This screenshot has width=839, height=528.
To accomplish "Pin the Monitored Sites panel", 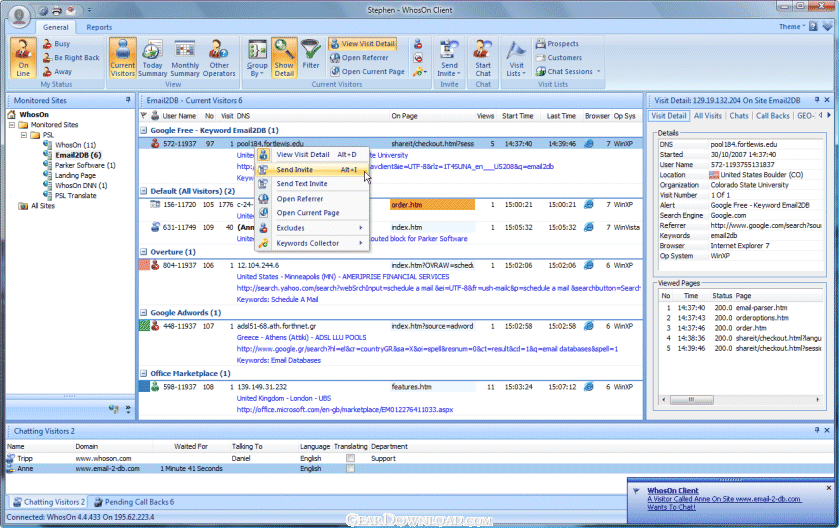I will click(128, 100).
